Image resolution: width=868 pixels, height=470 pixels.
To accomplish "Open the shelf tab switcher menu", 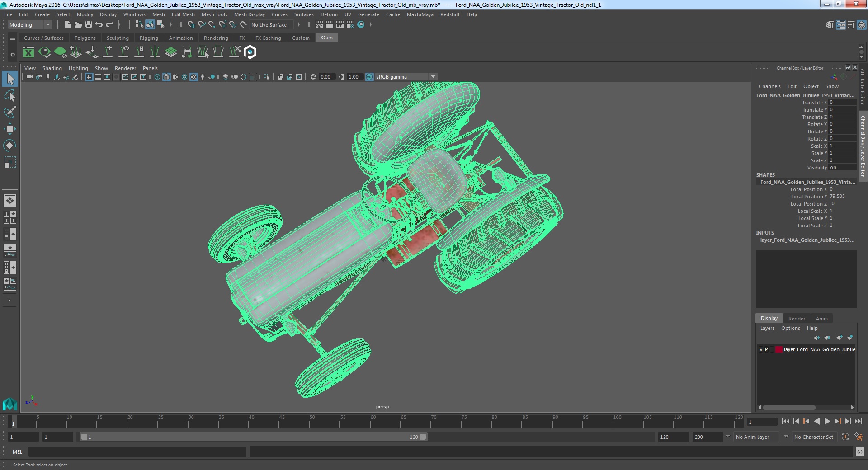I will 13,39.
